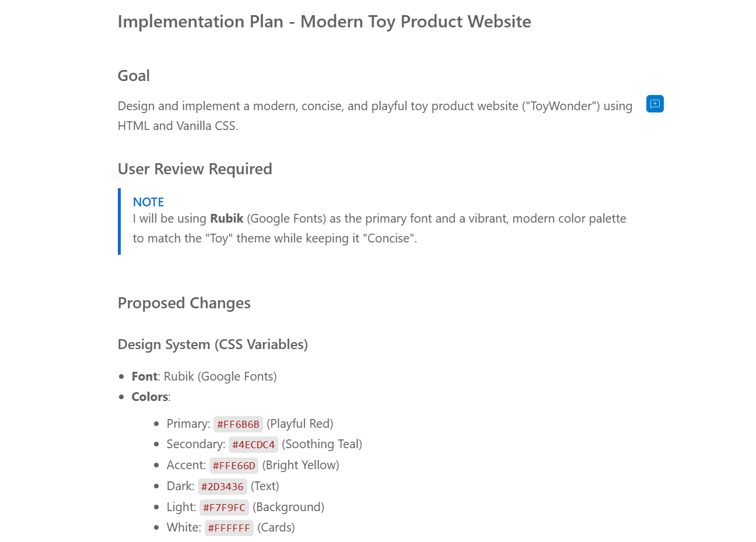This screenshot has width=756, height=542.
Task: Click the Implementation Plan title heading
Action: coord(324,22)
